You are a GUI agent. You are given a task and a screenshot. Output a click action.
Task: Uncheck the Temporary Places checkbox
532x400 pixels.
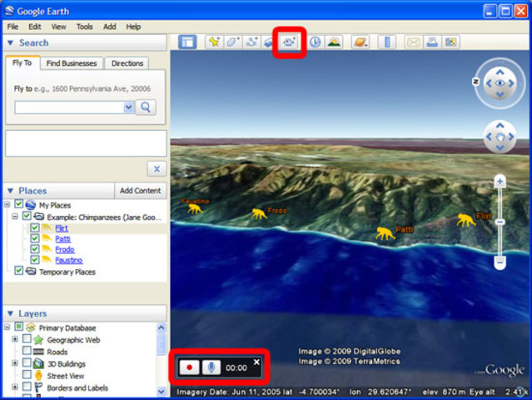coord(18,271)
